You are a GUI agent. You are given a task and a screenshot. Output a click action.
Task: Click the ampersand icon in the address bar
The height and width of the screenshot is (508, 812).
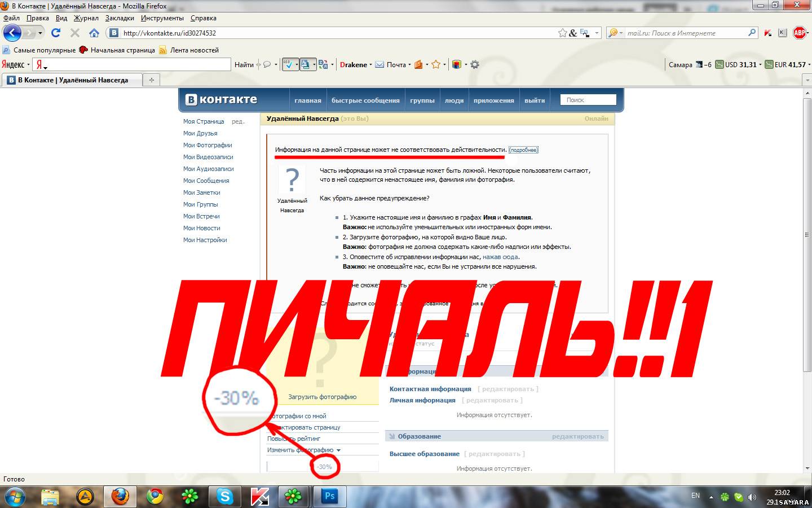point(573,33)
